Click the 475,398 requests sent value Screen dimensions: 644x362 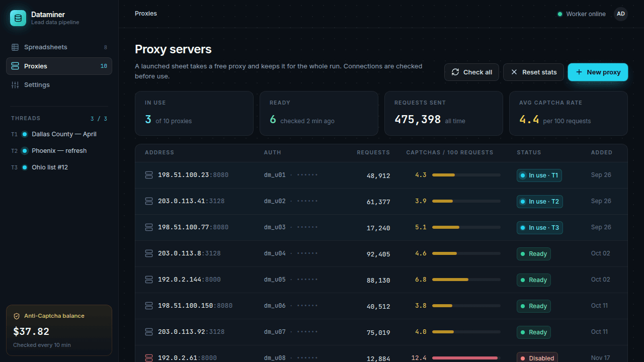click(x=418, y=120)
